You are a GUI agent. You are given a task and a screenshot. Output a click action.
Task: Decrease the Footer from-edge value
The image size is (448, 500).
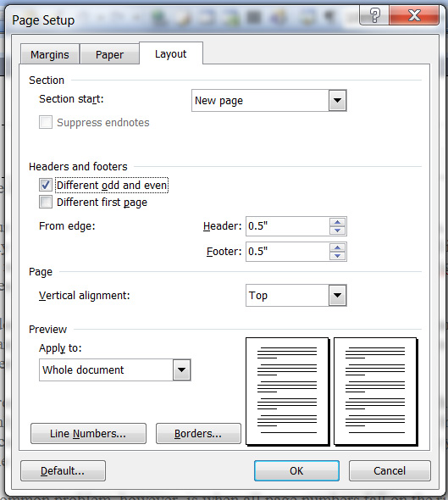tap(338, 256)
